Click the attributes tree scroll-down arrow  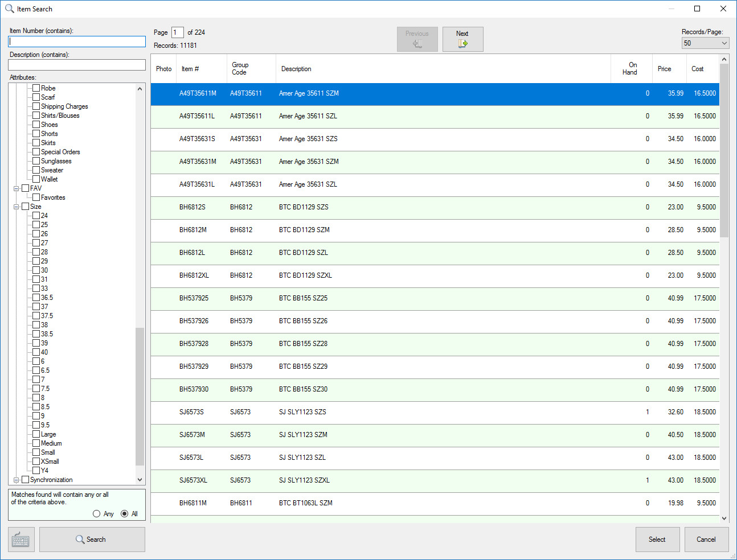(x=140, y=480)
